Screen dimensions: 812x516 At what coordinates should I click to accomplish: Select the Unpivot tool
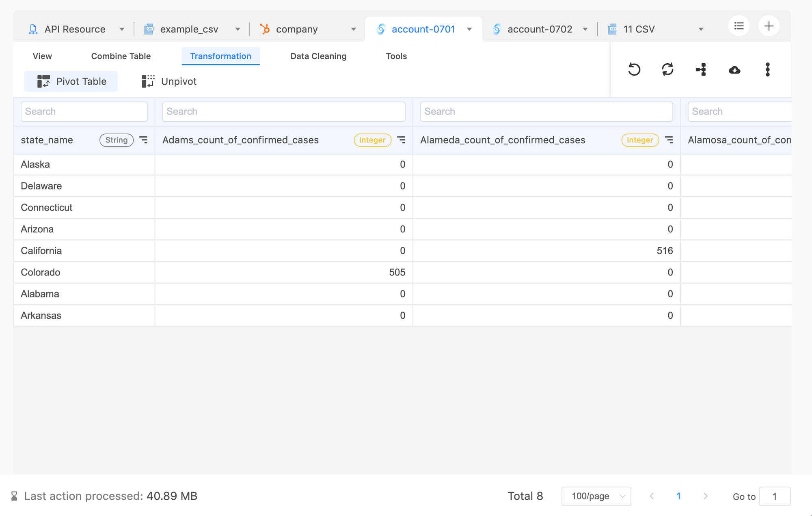coord(168,81)
